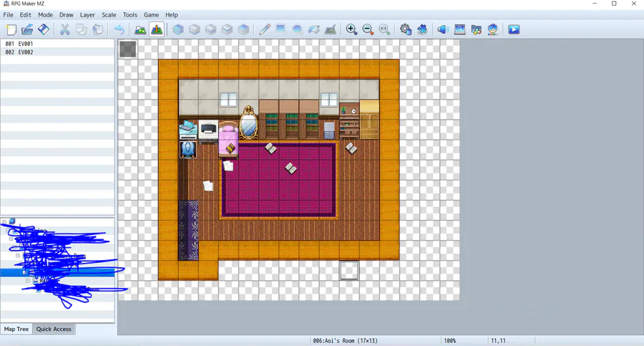Paste using the clipboard toolbar icon

(98, 29)
